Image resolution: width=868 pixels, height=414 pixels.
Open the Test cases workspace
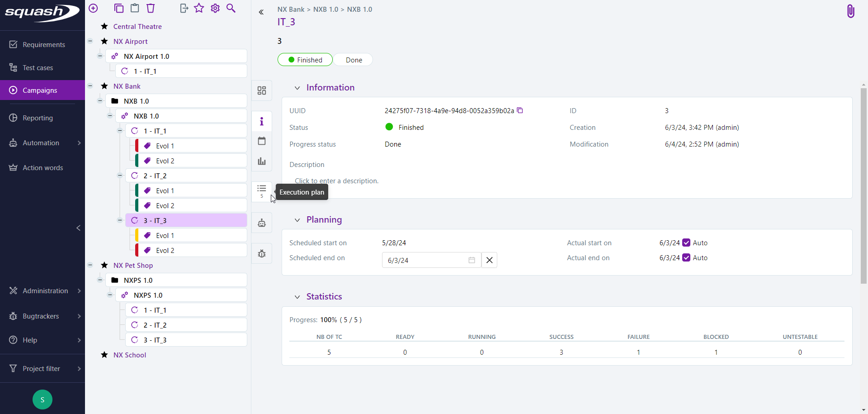pyautogui.click(x=42, y=67)
